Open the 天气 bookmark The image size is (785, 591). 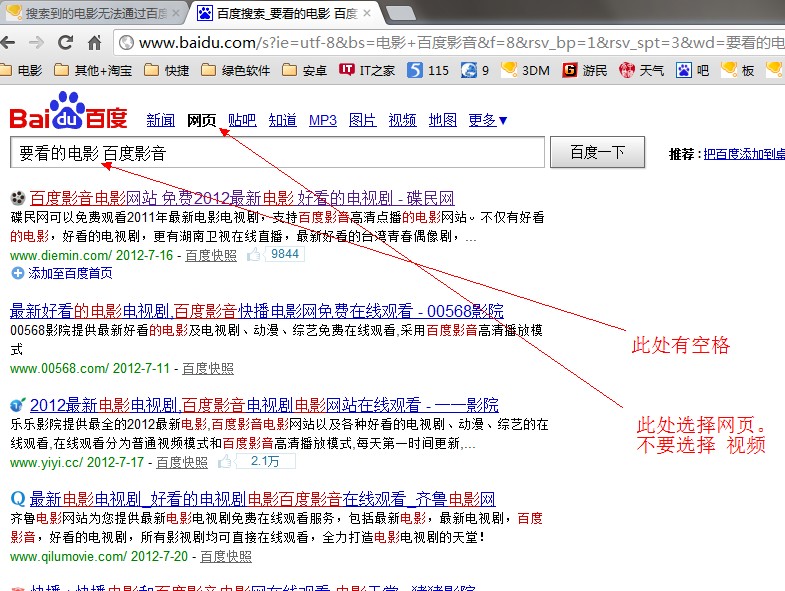pos(641,70)
